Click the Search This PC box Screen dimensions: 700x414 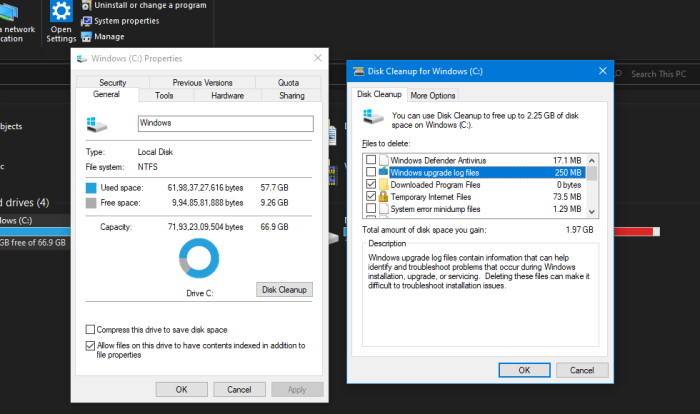coord(658,74)
